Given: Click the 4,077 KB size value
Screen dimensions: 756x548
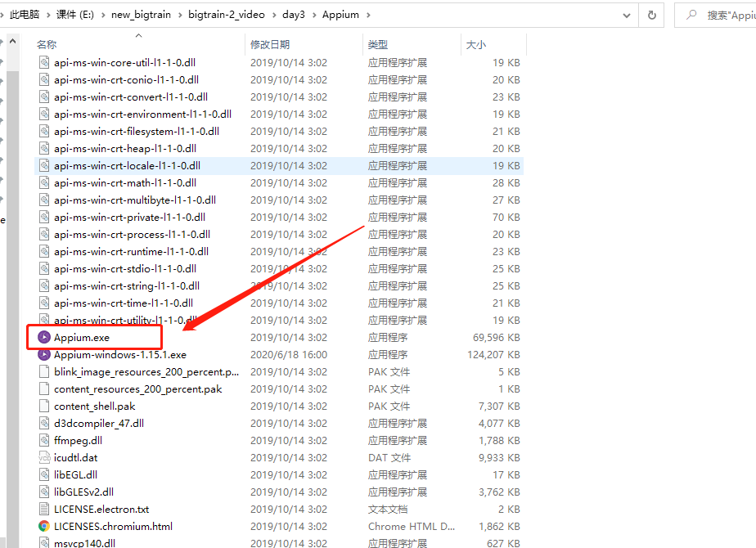Looking at the screenshot, I should coord(499,423).
